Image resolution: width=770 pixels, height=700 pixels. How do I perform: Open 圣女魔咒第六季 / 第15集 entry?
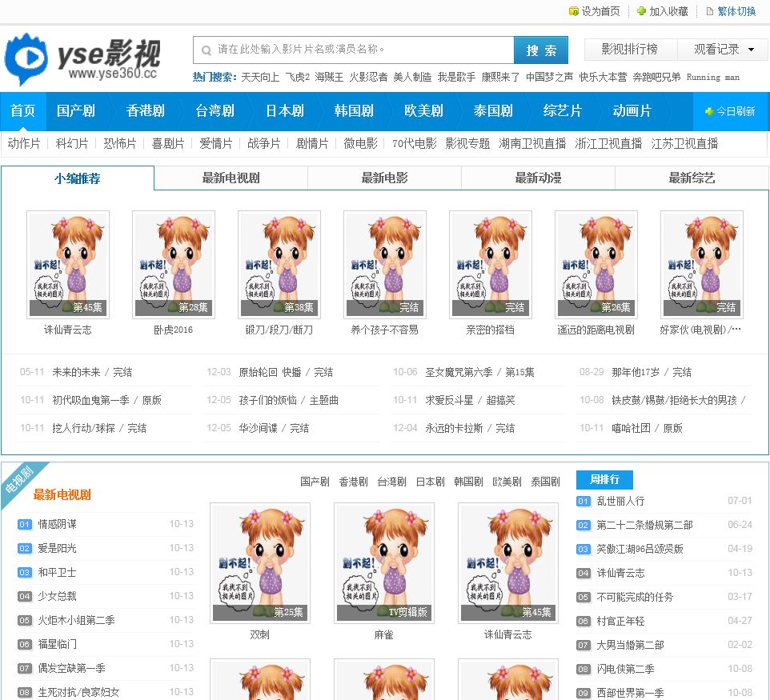[x=479, y=372]
